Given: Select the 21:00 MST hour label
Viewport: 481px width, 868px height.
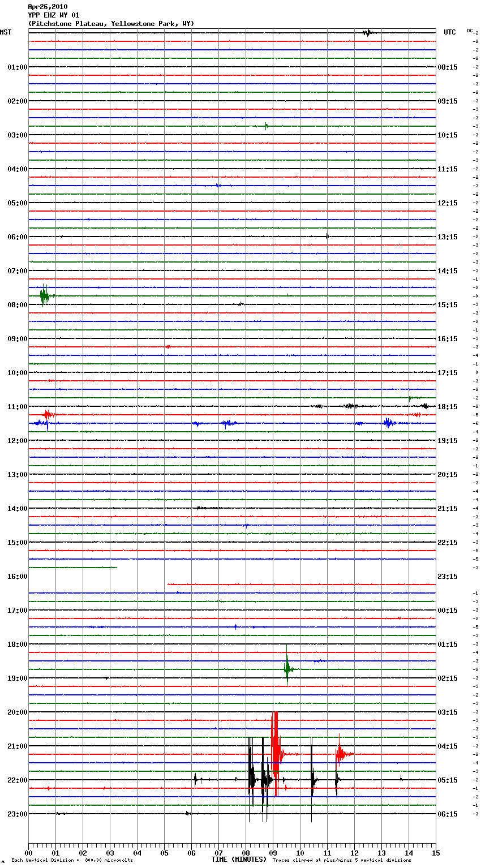Looking at the screenshot, I should coord(18,746).
